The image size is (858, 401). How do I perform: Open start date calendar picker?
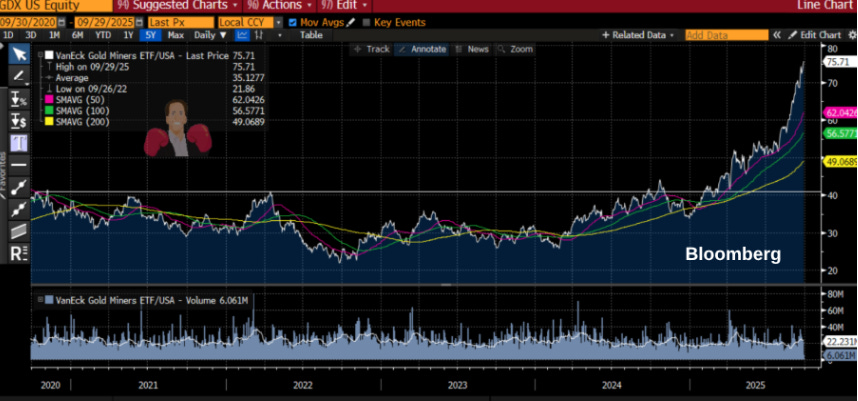point(62,22)
